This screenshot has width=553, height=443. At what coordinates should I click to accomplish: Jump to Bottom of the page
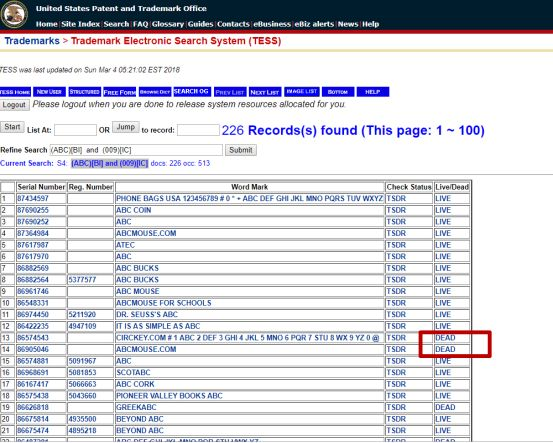[x=338, y=92]
